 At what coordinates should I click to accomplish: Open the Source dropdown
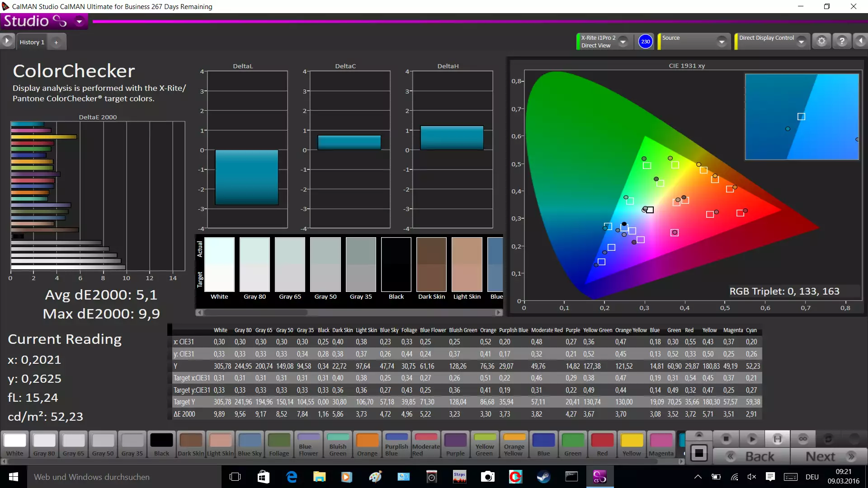tap(722, 42)
